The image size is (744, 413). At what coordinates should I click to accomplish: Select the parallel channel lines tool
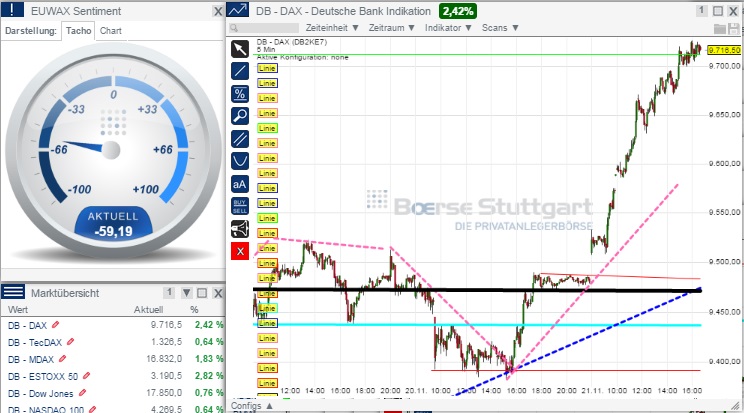(x=240, y=139)
